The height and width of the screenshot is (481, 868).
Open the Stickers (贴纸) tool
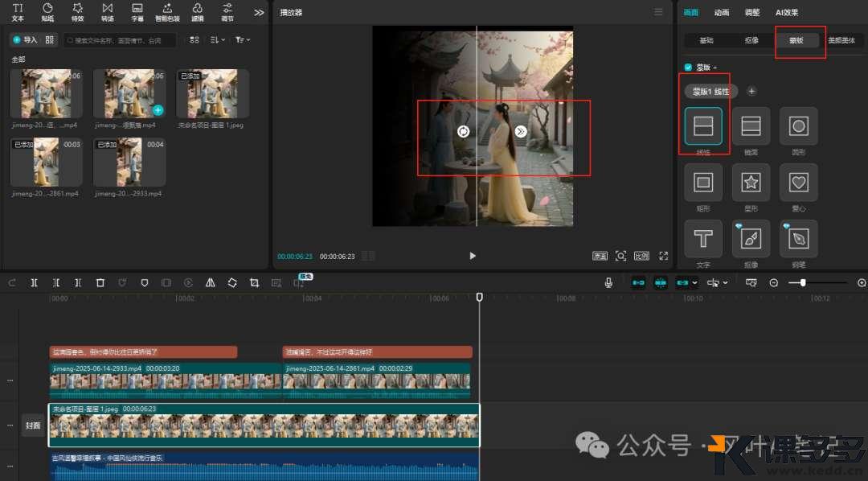(x=47, y=11)
